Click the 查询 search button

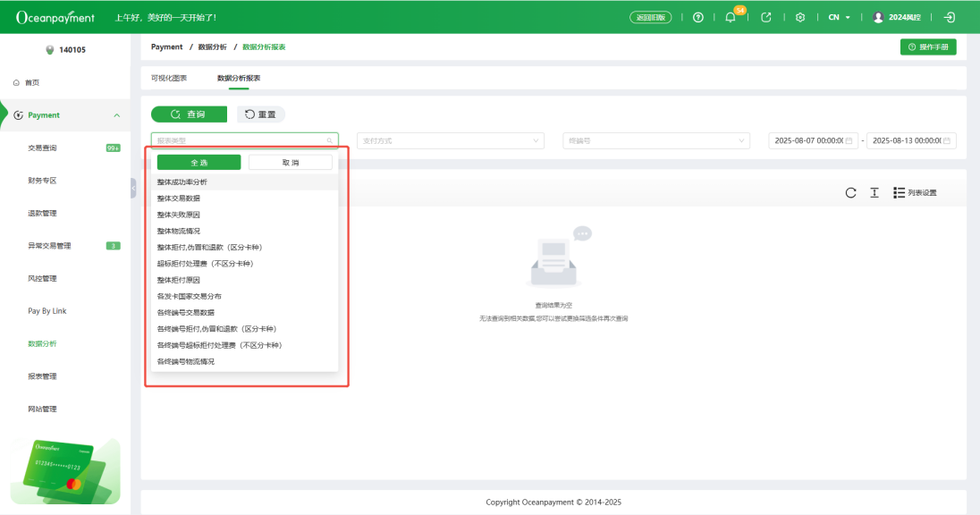[x=189, y=114]
